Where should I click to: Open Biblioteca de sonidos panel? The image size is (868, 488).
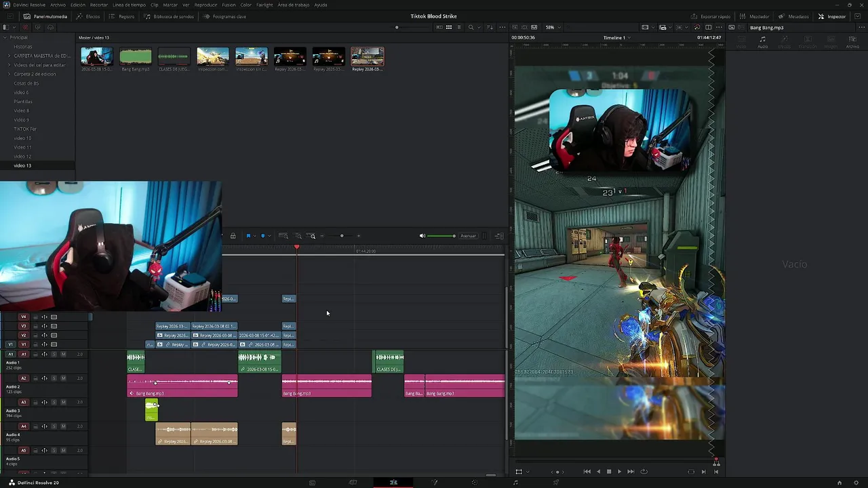pos(168,16)
